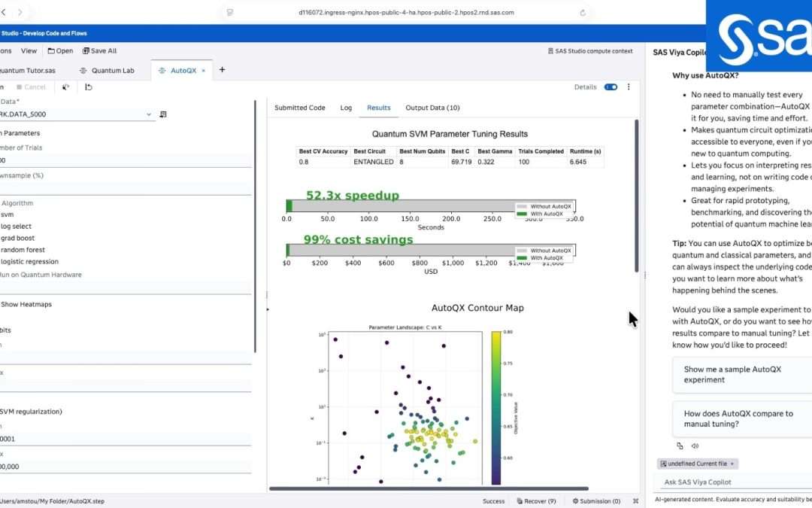812x508 pixels.
Task: Copy the Copilot response with the copy icon
Action: point(680,446)
